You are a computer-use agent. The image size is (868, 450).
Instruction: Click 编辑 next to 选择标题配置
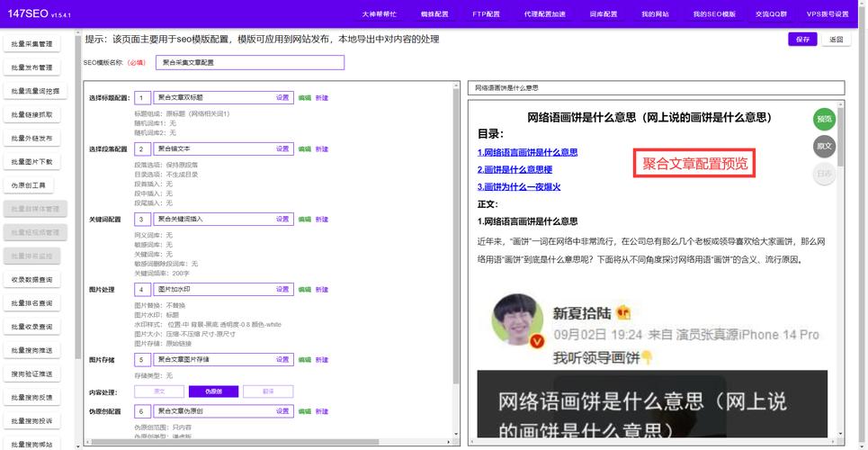(x=304, y=98)
